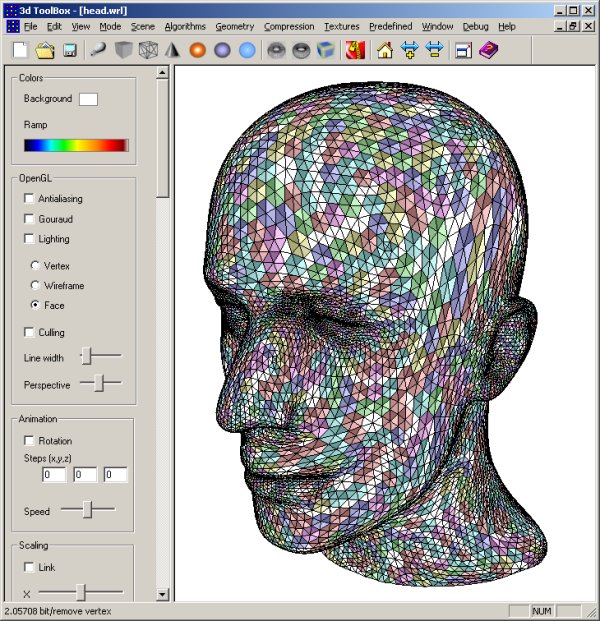Click the home house icon in toolbar

385,50
